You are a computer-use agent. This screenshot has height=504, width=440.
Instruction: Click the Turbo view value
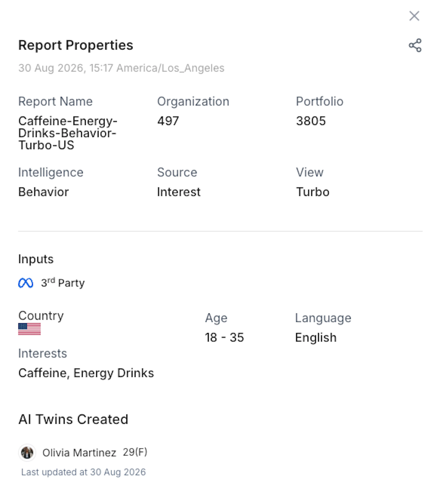[313, 192]
